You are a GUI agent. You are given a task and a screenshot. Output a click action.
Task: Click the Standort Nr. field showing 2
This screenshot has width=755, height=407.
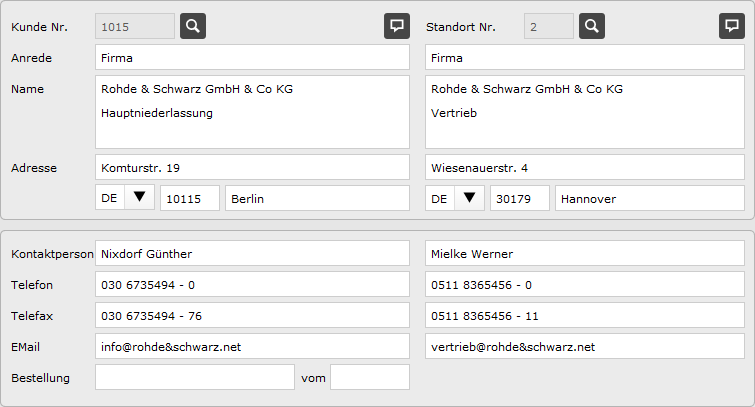pyautogui.click(x=548, y=26)
